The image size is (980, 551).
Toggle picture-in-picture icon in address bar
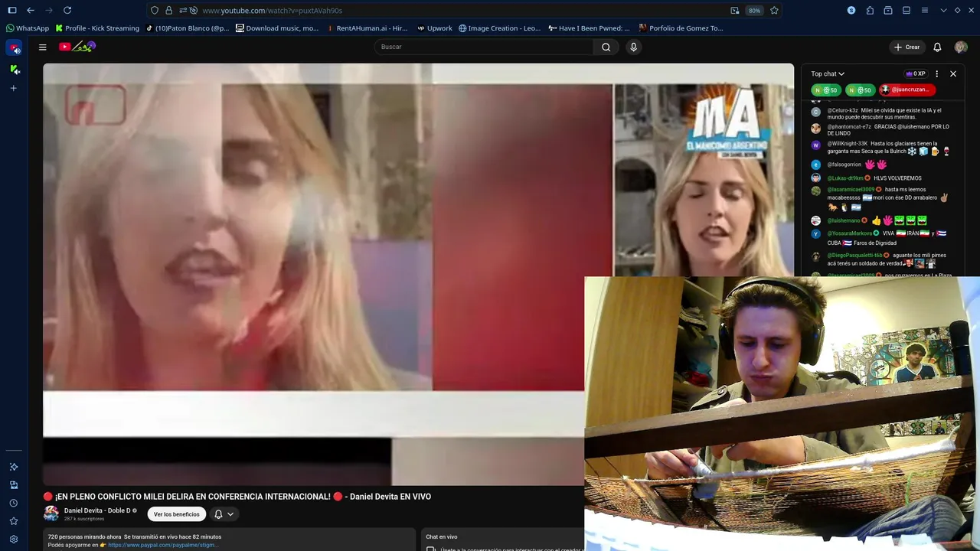tap(735, 11)
